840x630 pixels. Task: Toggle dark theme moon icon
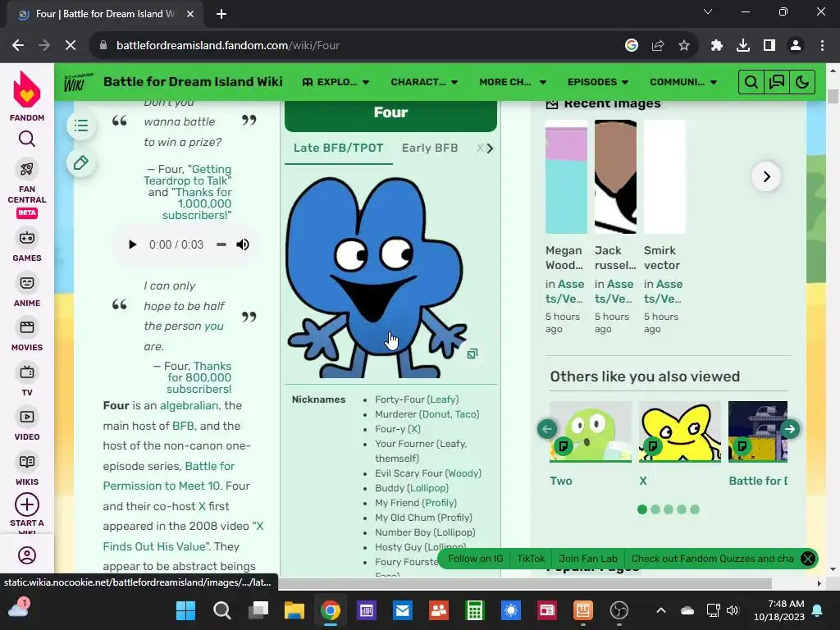click(x=802, y=82)
